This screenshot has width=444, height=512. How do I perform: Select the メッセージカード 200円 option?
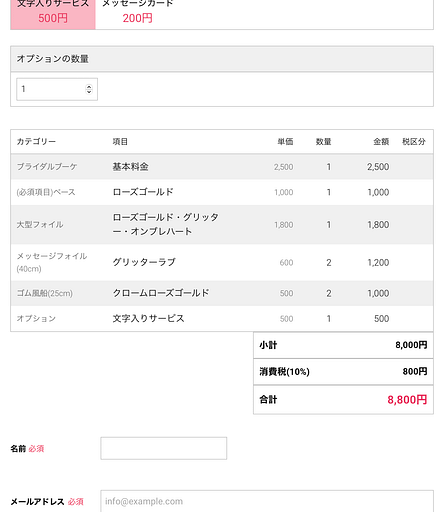coord(137,13)
